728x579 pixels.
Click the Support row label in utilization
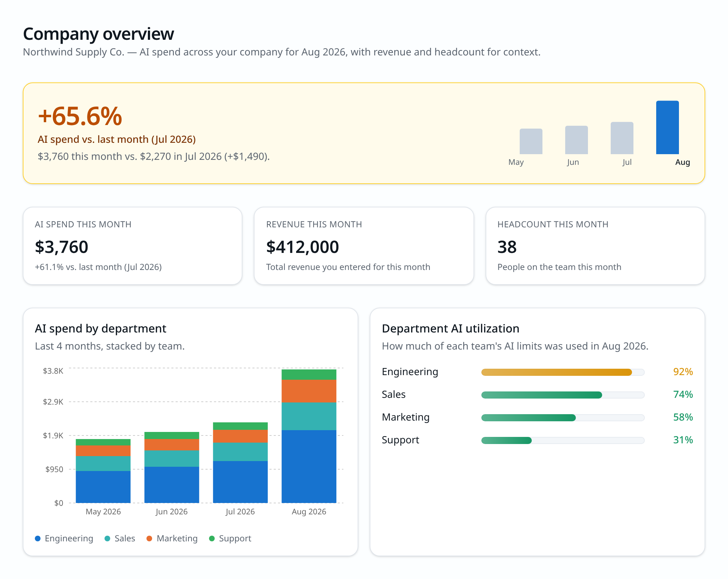[400, 440]
